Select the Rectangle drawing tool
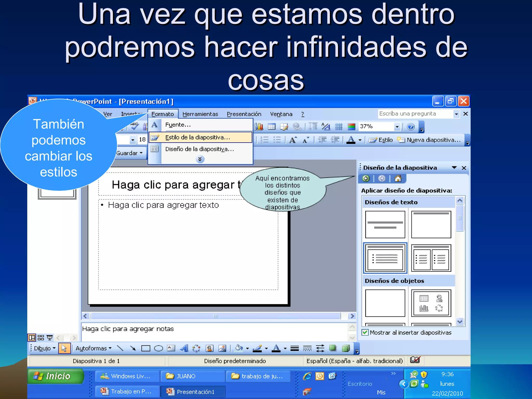532x399 pixels. pos(145,348)
